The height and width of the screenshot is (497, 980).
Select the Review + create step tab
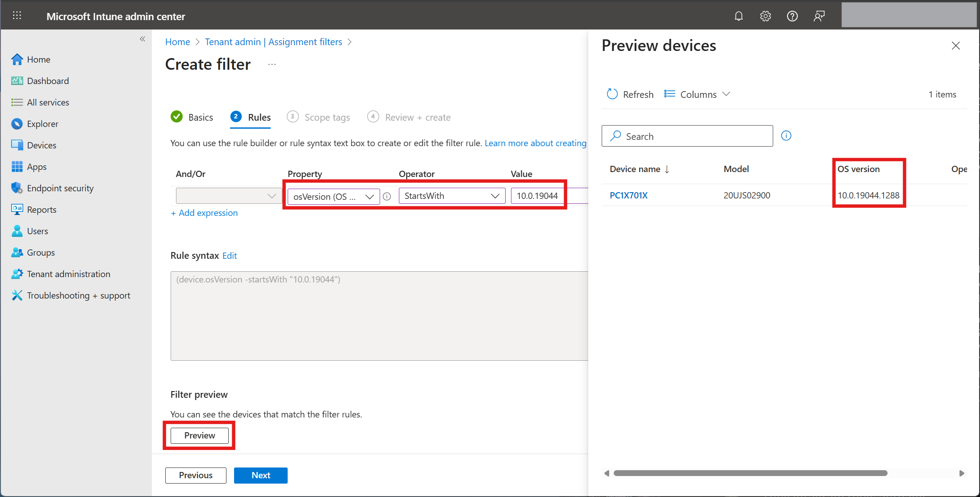pos(409,117)
